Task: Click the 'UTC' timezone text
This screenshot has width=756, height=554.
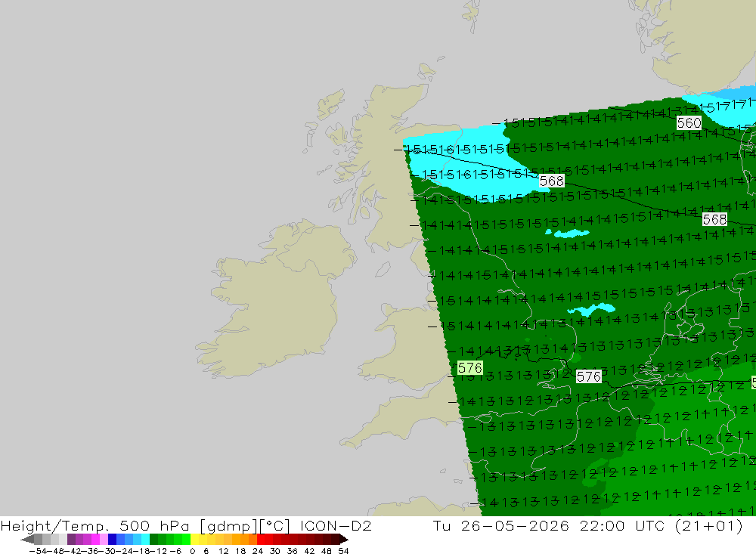Action: 650,526
